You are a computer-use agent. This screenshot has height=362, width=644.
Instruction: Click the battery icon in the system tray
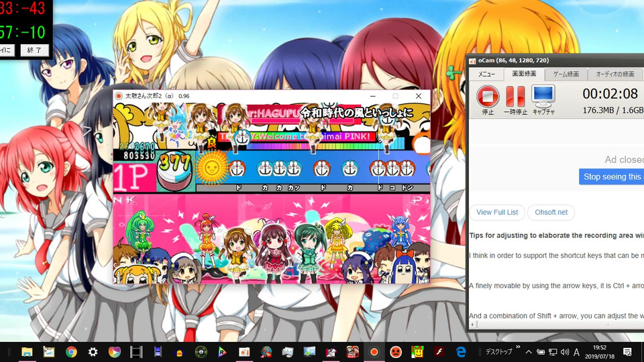coord(541,352)
